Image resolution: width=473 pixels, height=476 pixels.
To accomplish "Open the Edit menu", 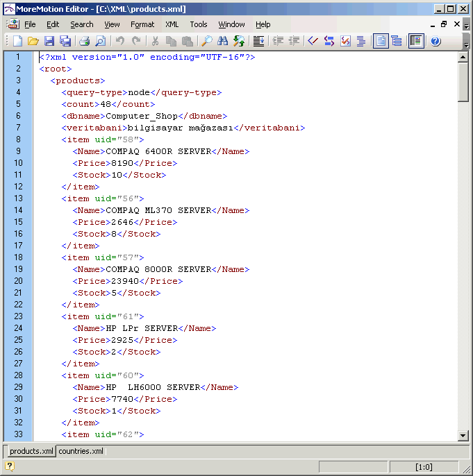I will [x=53, y=24].
